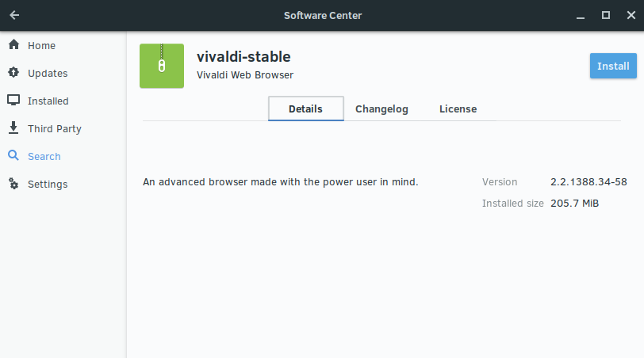Select the Search label in sidebar
The width and height of the screenshot is (644, 358).
[x=44, y=157]
